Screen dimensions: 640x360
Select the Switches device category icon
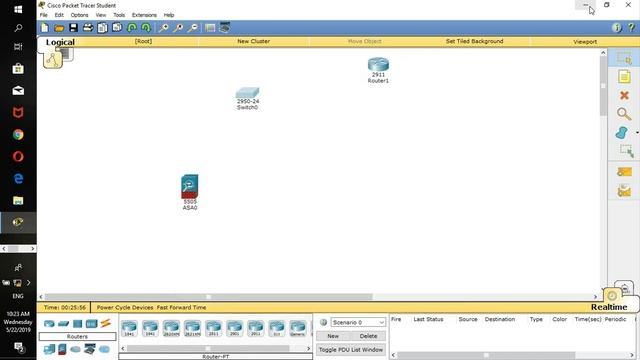click(x=63, y=324)
